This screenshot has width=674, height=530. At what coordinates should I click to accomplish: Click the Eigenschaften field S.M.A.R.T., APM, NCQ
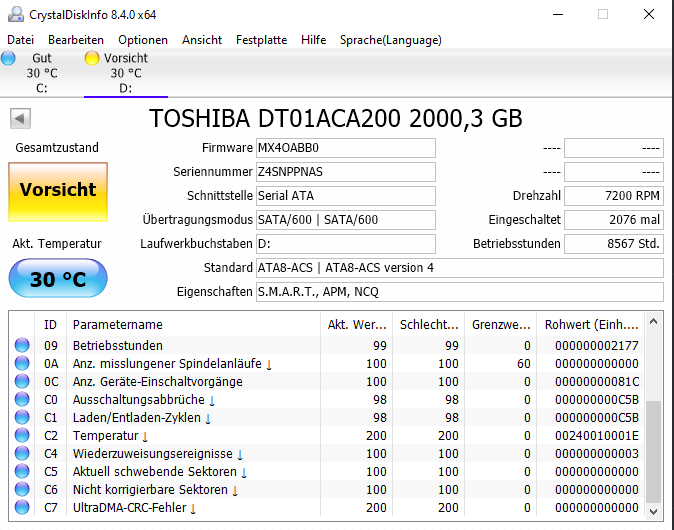[x=460, y=292]
